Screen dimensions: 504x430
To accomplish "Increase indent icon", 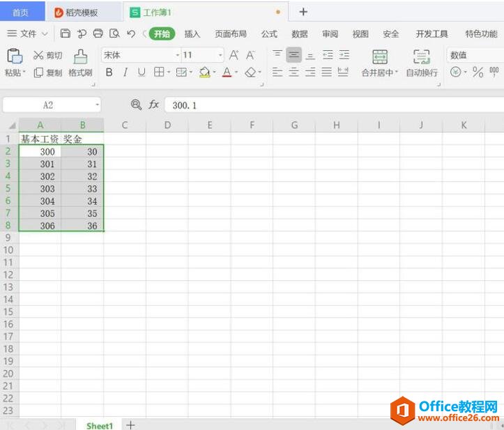I will 344,55.
